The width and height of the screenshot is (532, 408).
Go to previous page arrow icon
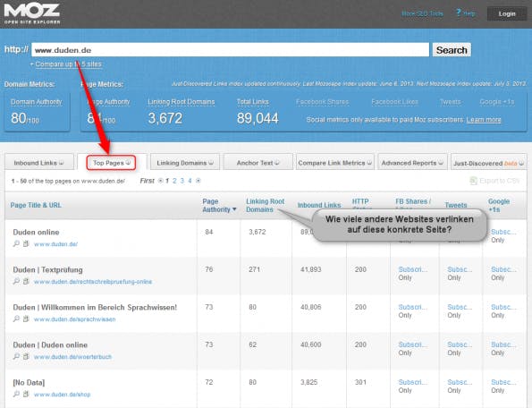tap(160, 181)
